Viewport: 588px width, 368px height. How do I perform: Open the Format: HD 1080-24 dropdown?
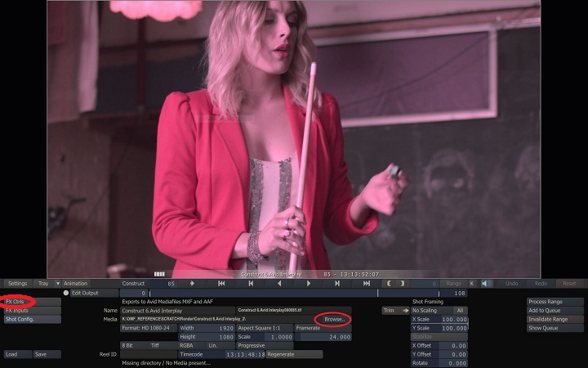149,328
